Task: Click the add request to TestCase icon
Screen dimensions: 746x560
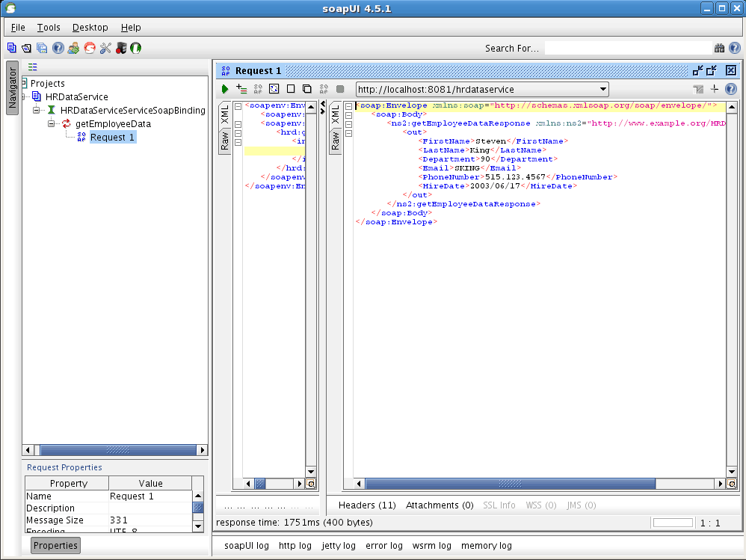Action: point(241,89)
